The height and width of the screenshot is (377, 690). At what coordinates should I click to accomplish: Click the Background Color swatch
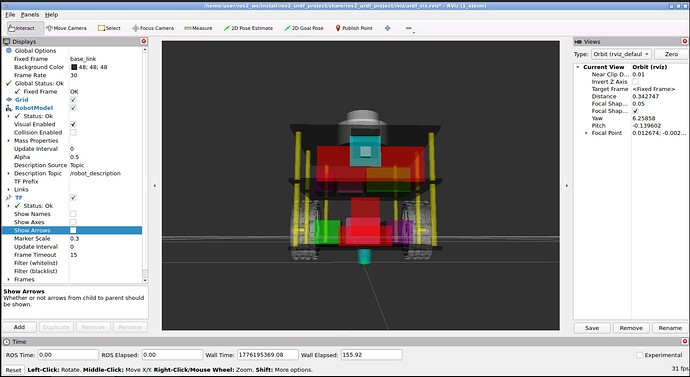click(x=73, y=67)
